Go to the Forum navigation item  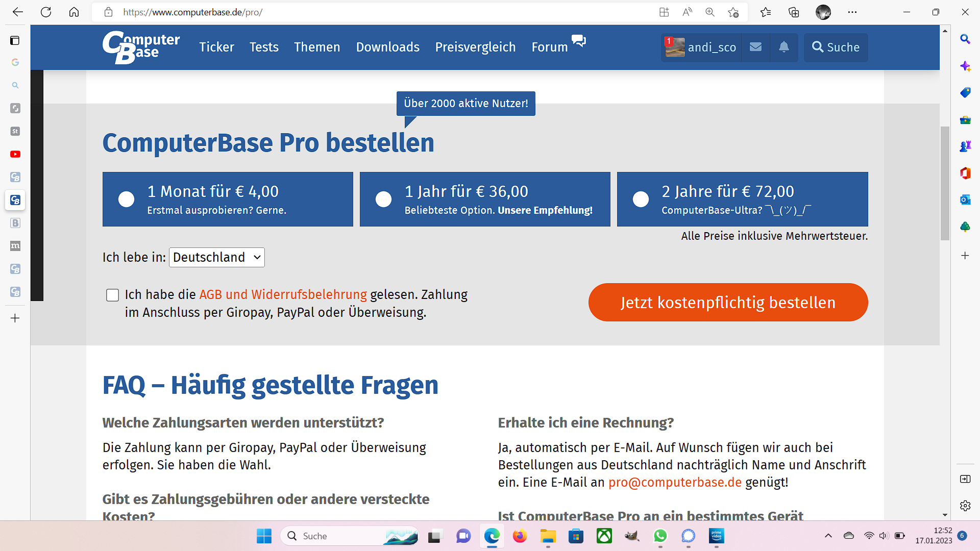tap(549, 47)
